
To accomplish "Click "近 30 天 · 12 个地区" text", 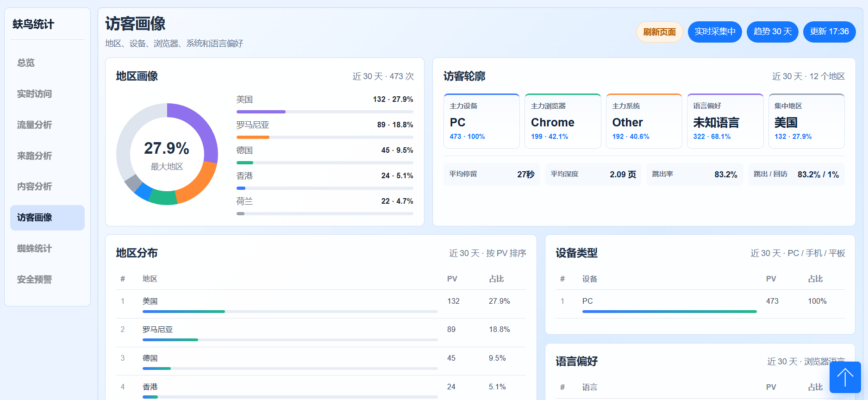I will pos(808,76).
